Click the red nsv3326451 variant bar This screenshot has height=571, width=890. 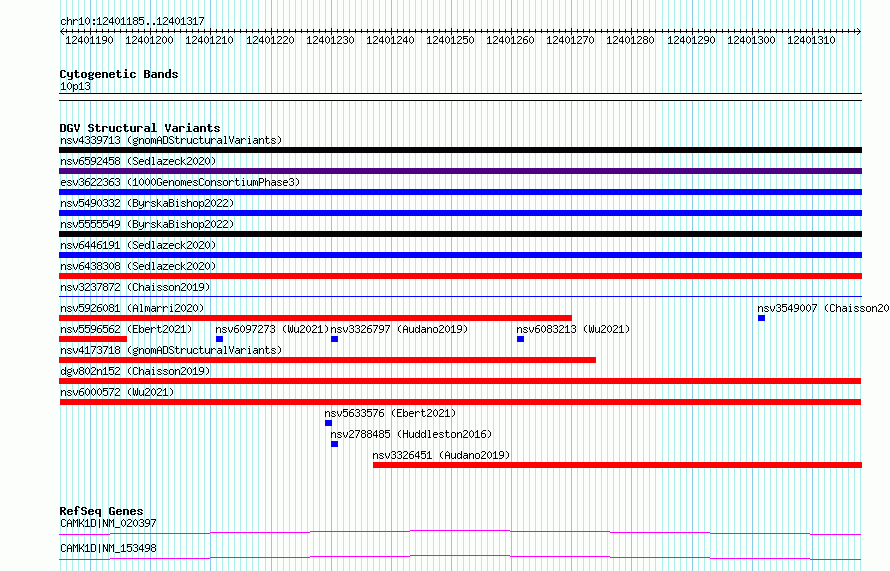pos(618,465)
